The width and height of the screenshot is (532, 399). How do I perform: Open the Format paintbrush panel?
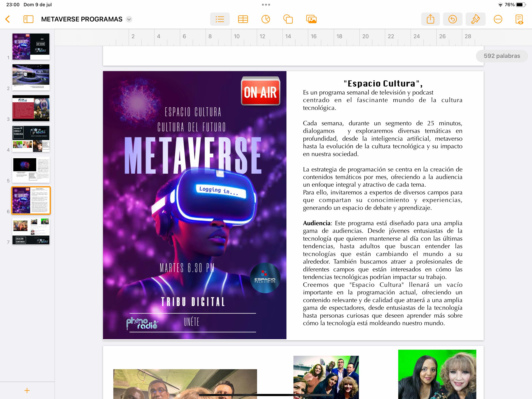[475, 19]
